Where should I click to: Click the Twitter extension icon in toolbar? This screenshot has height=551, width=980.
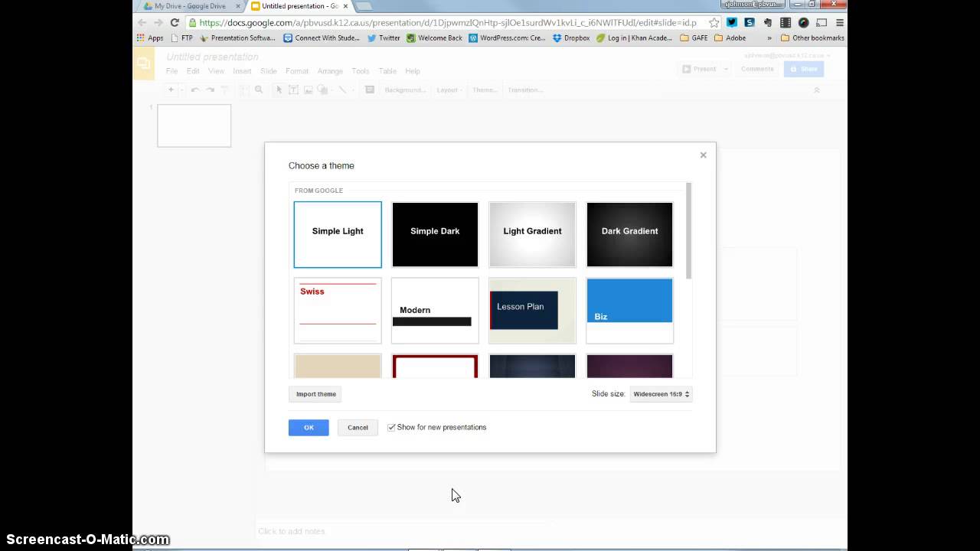(732, 23)
